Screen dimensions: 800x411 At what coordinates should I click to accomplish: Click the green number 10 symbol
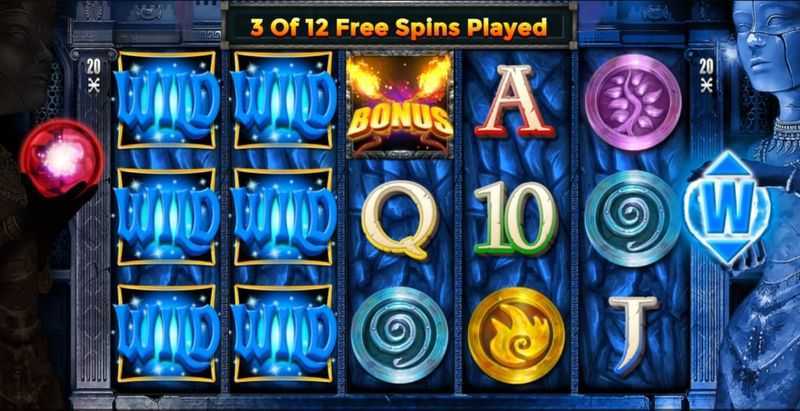pyautogui.click(x=516, y=218)
